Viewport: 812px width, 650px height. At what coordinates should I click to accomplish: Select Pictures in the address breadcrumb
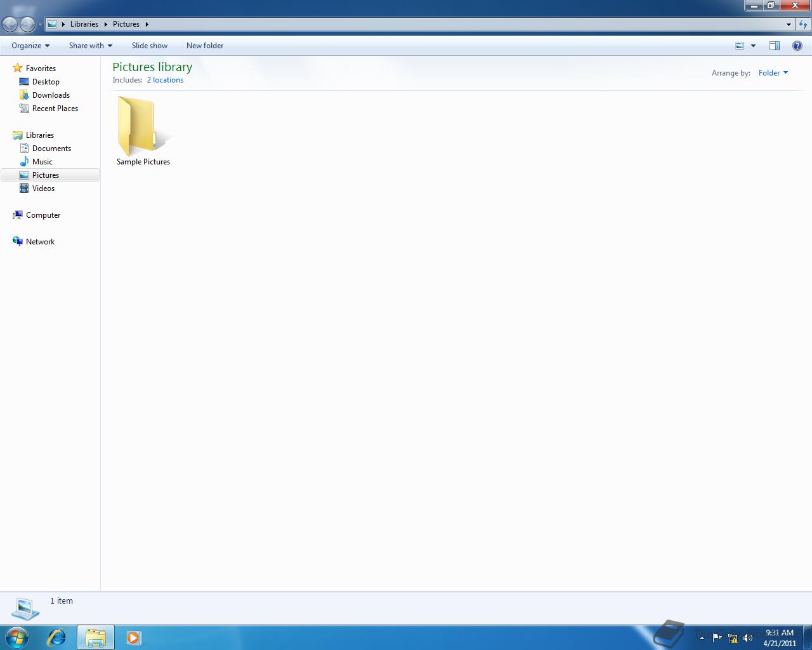click(x=126, y=24)
